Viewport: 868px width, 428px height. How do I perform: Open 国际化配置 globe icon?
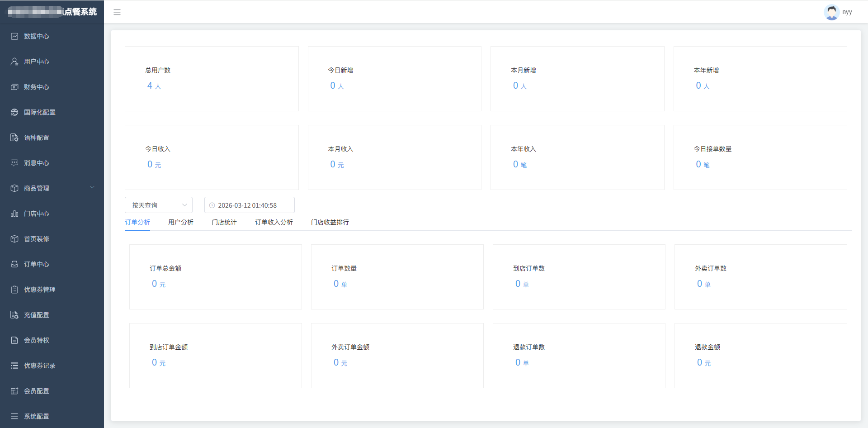tap(14, 112)
